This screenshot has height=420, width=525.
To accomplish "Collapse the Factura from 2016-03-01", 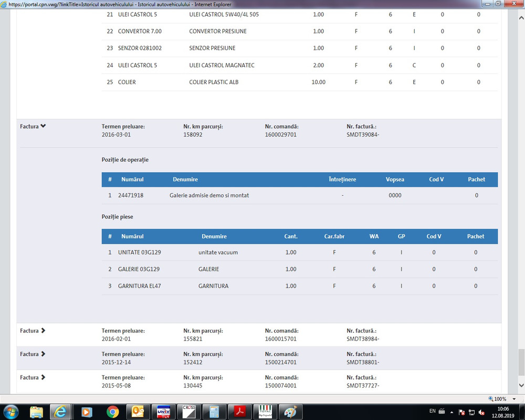I will tap(33, 127).
